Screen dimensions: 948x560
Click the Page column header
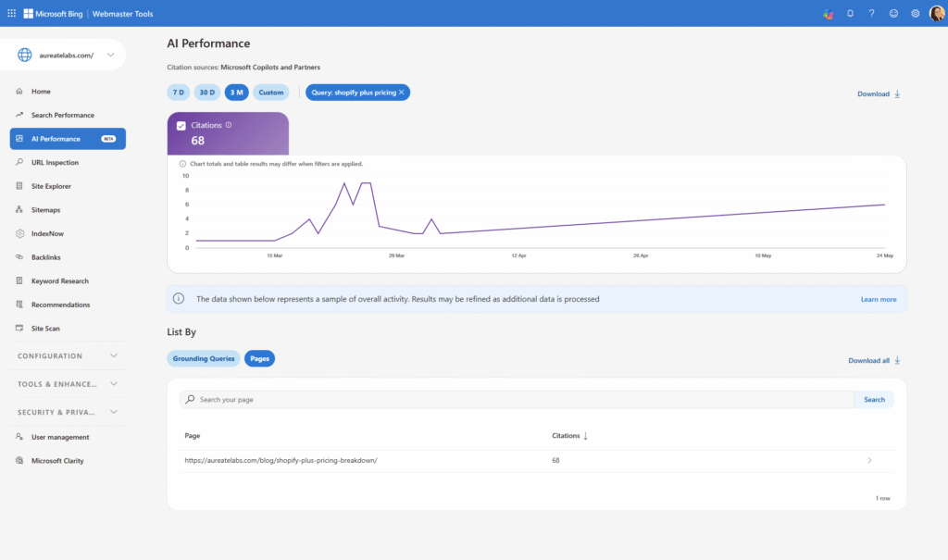pyautogui.click(x=193, y=435)
